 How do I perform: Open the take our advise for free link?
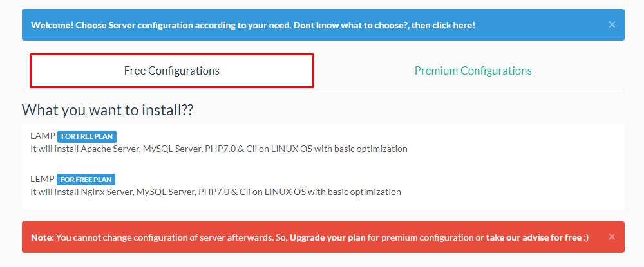coord(533,237)
